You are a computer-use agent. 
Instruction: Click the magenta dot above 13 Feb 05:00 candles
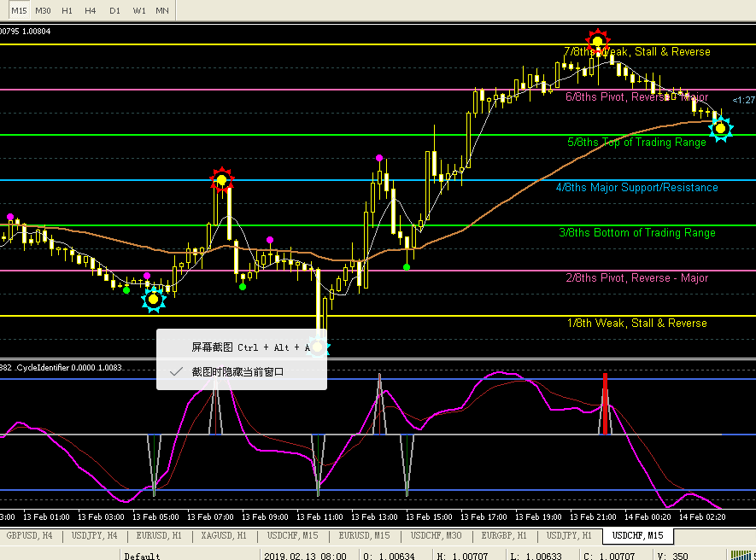(x=147, y=276)
